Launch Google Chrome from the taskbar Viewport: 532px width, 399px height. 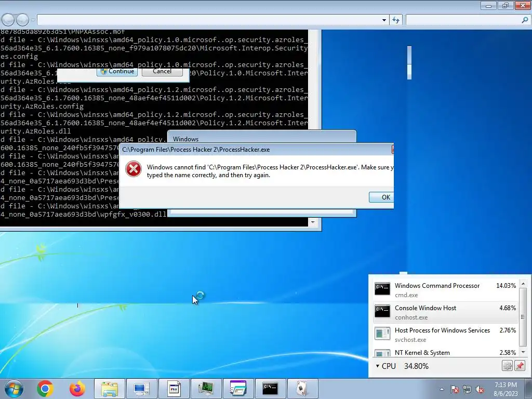(x=45, y=389)
